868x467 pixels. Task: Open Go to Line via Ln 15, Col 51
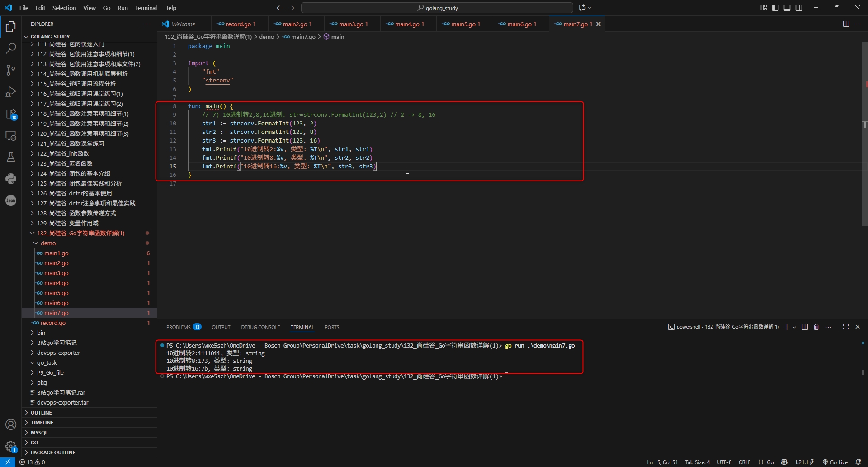(x=662, y=462)
